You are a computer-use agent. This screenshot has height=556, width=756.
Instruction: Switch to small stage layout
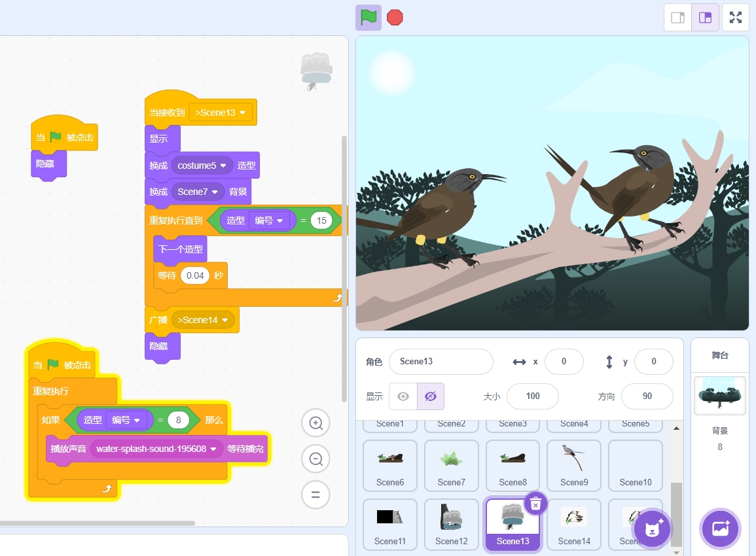tap(678, 18)
